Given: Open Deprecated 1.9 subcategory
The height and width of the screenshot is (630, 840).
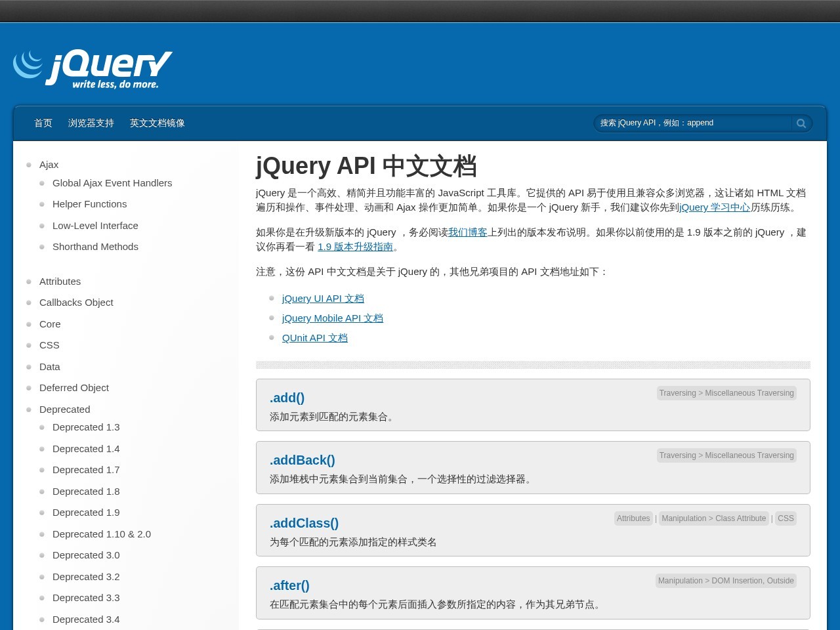Looking at the screenshot, I should click(86, 513).
